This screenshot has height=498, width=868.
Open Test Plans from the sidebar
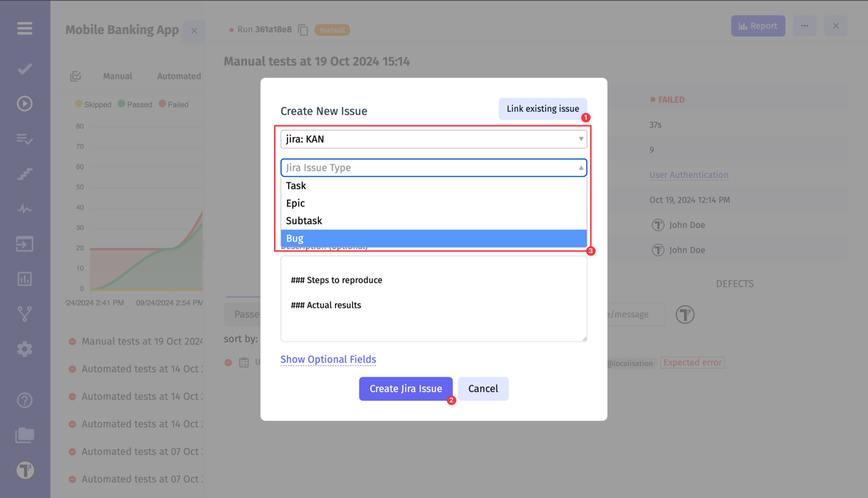coord(24,139)
